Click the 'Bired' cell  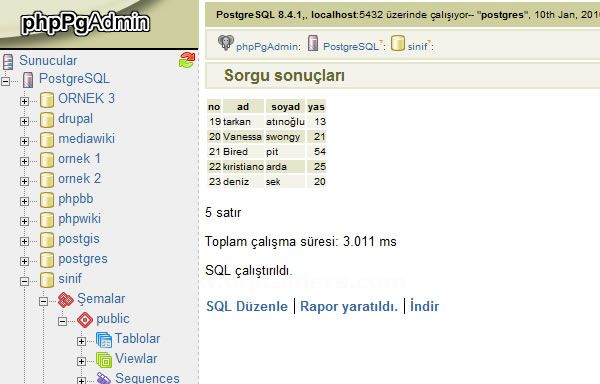[x=243, y=151]
